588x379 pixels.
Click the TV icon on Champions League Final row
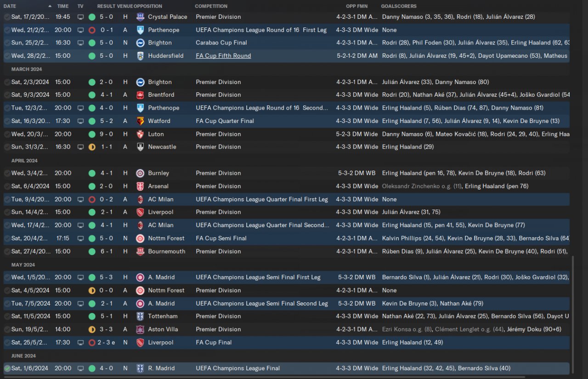[81, 368]
